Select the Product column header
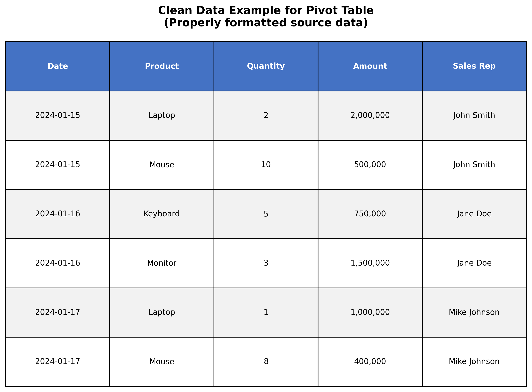This screenshot has width=532, height=392. click(x=162, y=66)
